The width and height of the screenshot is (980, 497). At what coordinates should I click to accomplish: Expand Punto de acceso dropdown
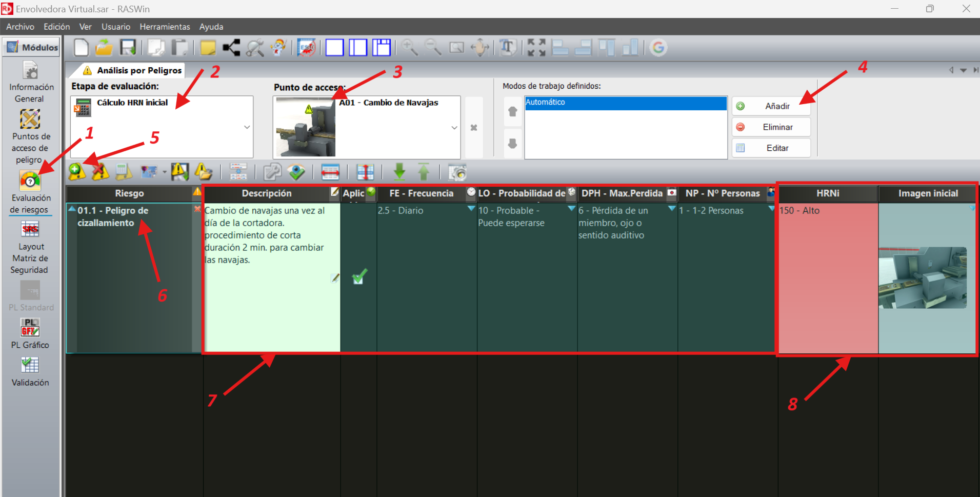(x=454, y=128)
